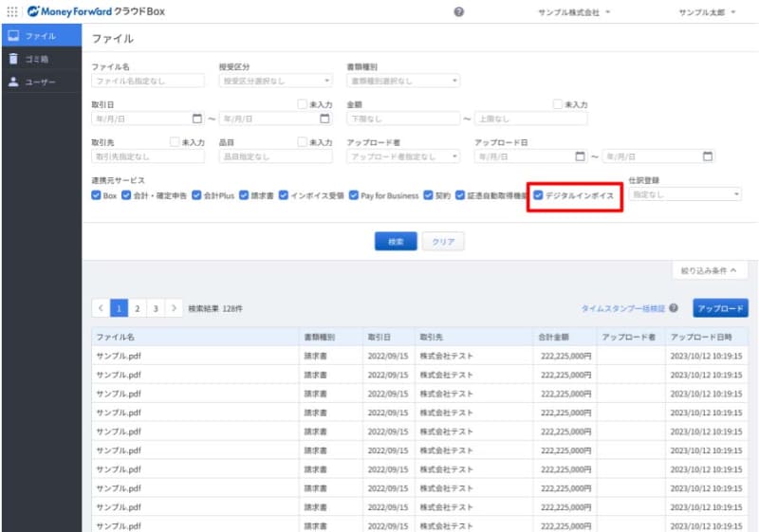
Task: Open calendar icon for 取引日 end date
Action: click(x=324, y=119)
